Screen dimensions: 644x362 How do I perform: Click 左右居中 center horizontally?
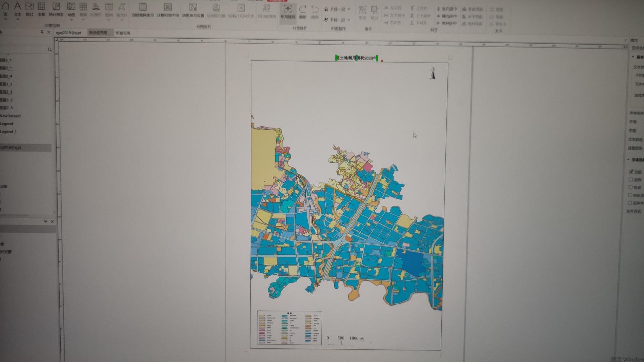tap(395, 16)
